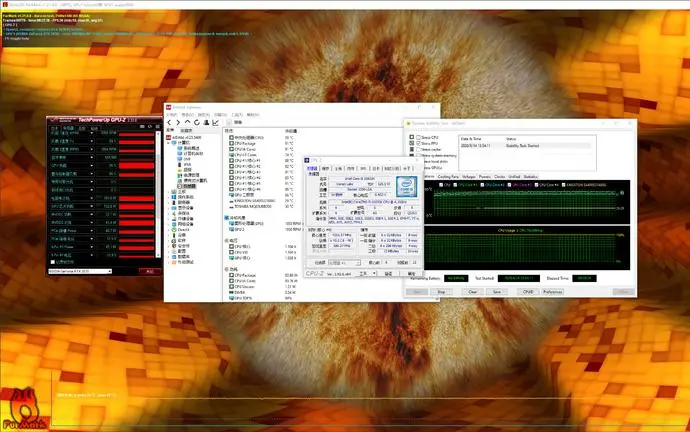Toggle the CPU Core #2 graph checkbox
Image resolution: width=690 pixels, height=432 pixels.
pyautogui.click(x=482, y=185)
